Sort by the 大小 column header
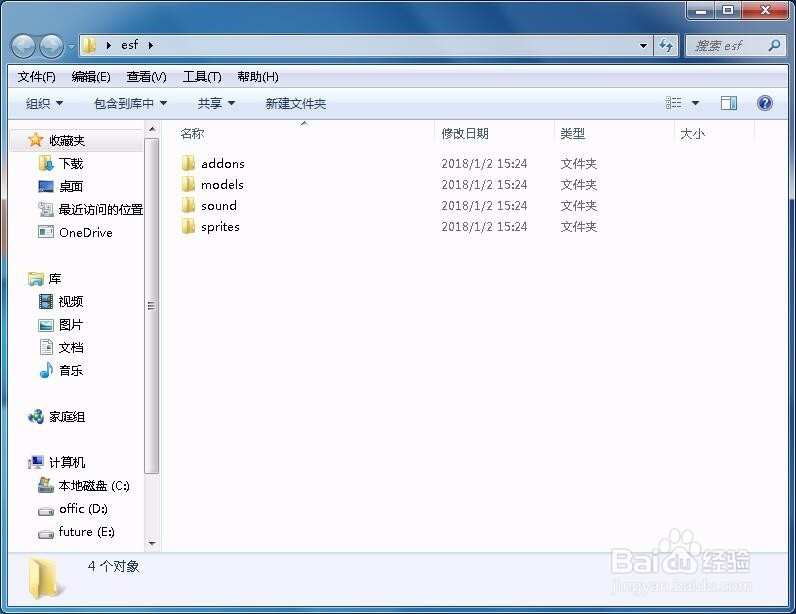Image resolution: width=796 pixels, height=614 pixels. point(692,134)
